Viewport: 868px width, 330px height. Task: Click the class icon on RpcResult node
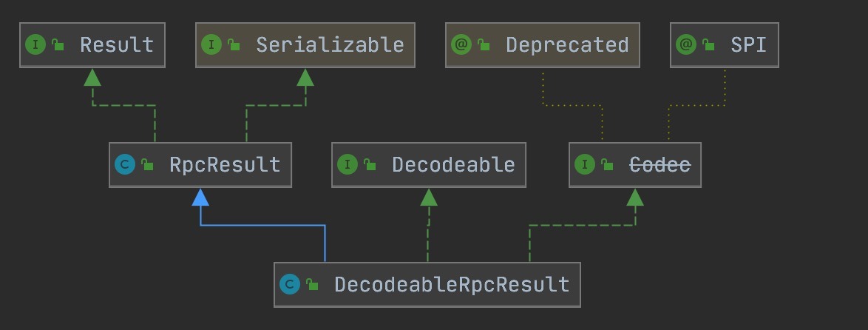(125, 164)
